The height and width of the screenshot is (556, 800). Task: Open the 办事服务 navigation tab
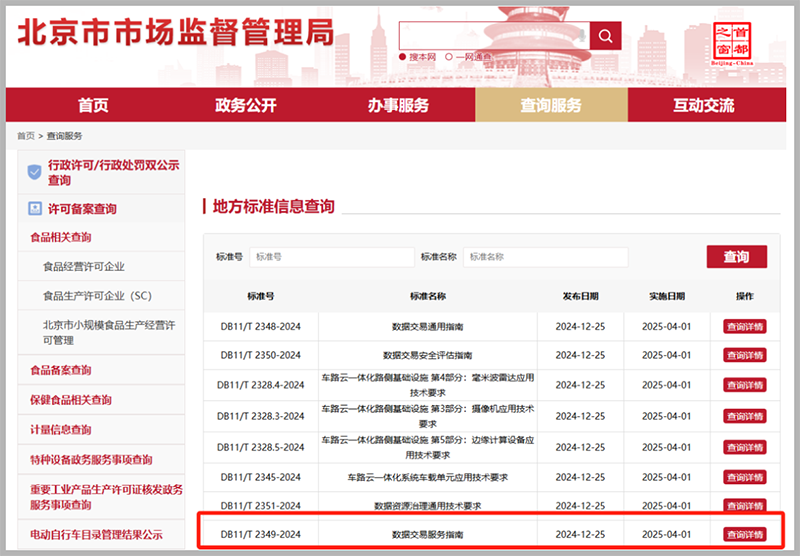(398, 105)
